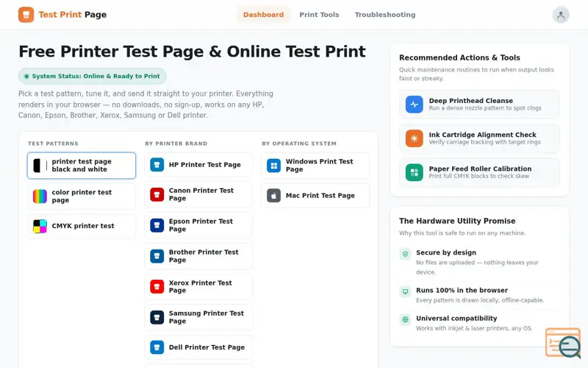
Task: Click the Apple Mac logo icon
Action: coord(273,196)
